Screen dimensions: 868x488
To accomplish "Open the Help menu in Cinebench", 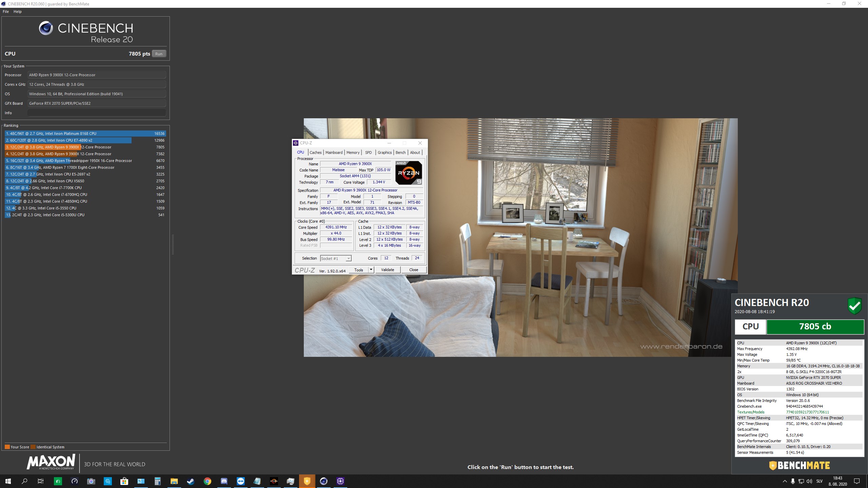I will click(18, 12).
